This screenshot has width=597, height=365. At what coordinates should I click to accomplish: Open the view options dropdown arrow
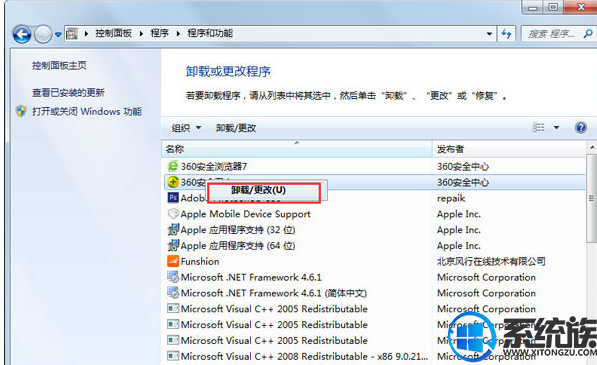click(x=556, y=128)
